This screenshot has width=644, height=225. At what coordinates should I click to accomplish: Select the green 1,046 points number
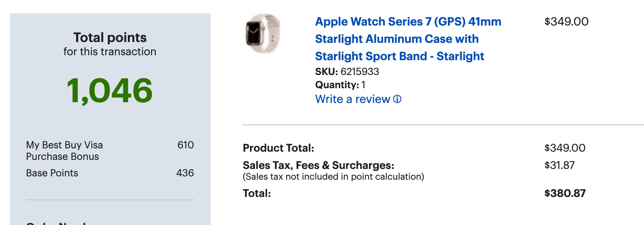point(109,91)
